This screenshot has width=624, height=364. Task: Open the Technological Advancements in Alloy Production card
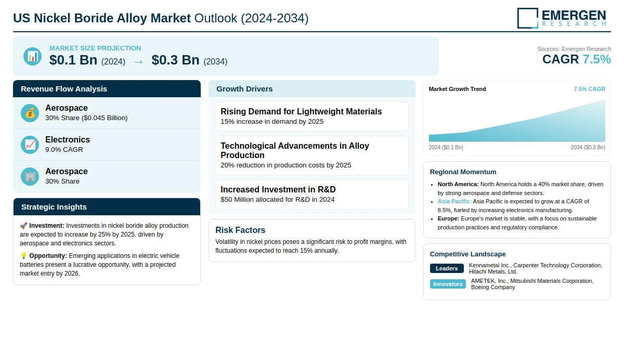(311, 155)
